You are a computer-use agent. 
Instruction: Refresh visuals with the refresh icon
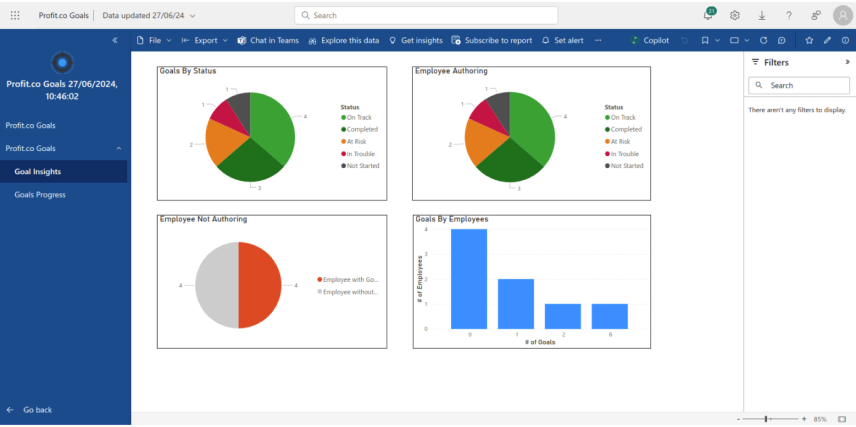click(764, 40)
